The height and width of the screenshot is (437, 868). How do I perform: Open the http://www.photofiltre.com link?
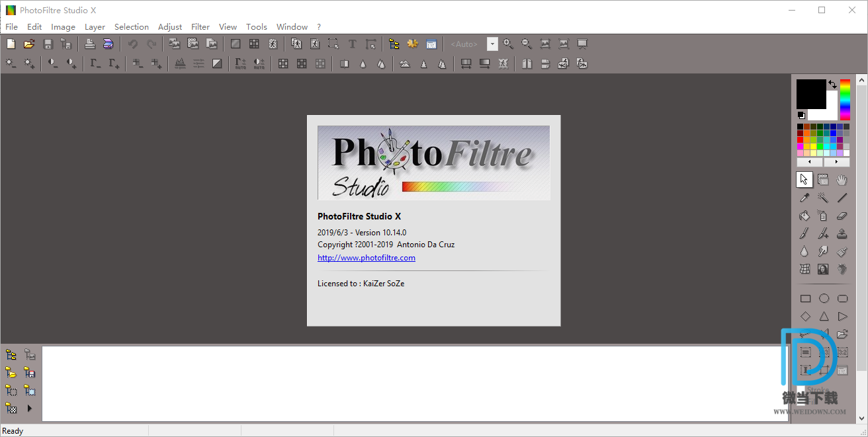click(x=367, y=258)
